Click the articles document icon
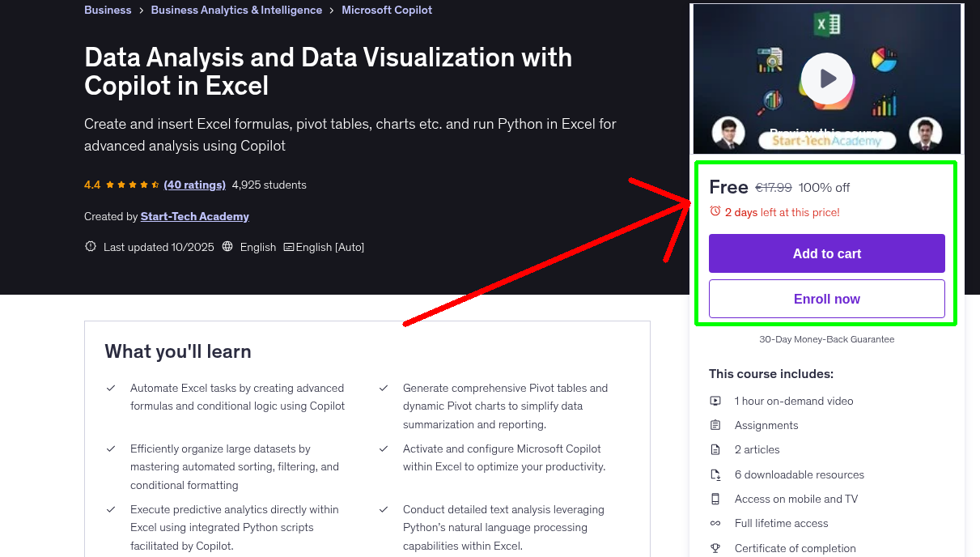The width and height of the screenshot is (980, 557). click(715, 449)
